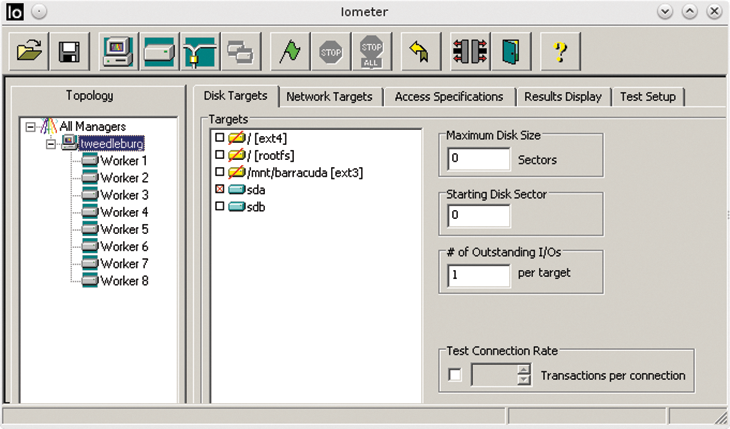
Task: Select the sdb target name
Action: pyautogui.click(x=256, y=207)
